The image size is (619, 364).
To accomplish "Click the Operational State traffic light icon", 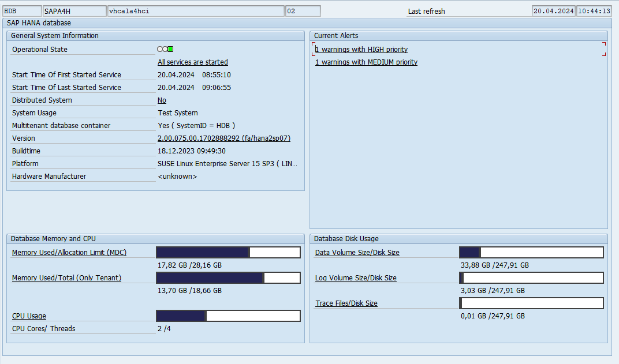I will 165,49.
